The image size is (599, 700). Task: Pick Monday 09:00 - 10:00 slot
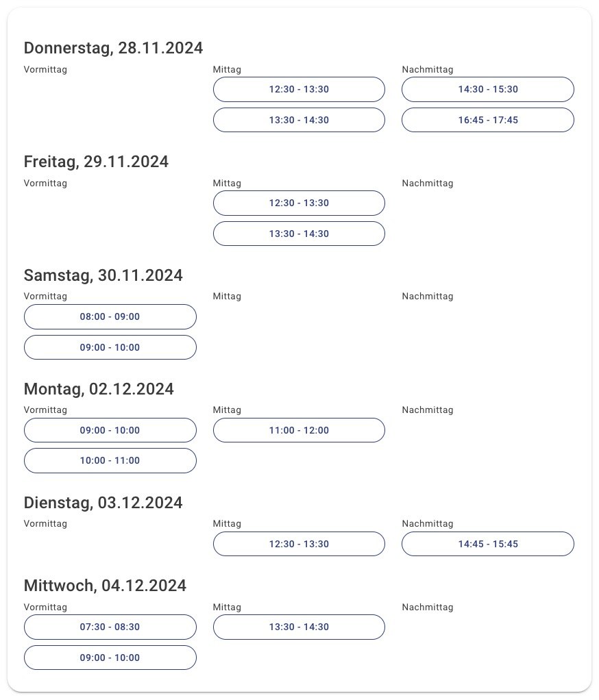point(110,430)
